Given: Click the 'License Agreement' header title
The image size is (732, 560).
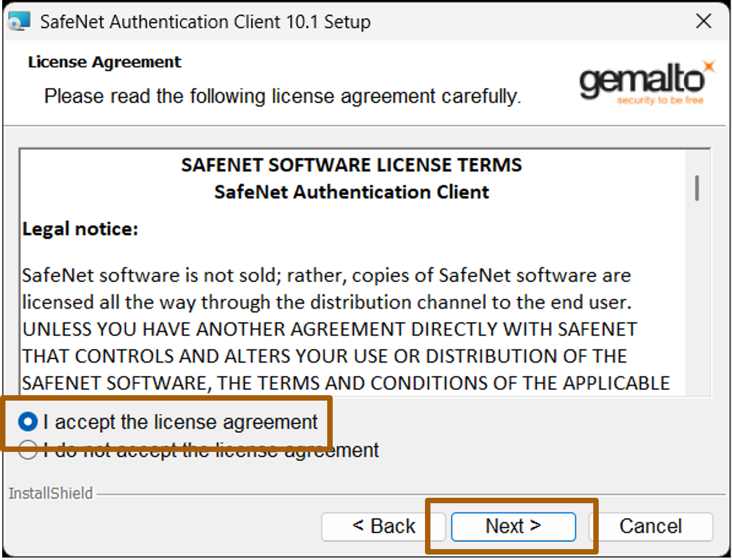Looking at the screenshot, I should coord(104,62).
